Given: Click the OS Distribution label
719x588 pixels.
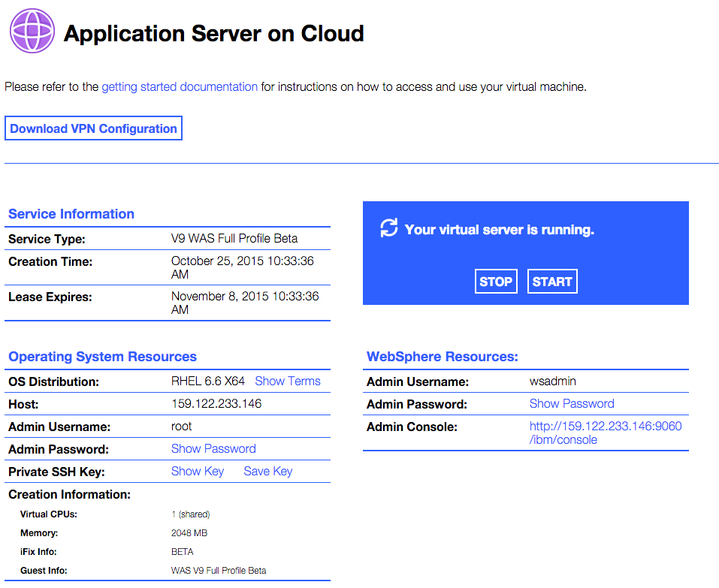Looking at the screenshot, I should [53, 381].
